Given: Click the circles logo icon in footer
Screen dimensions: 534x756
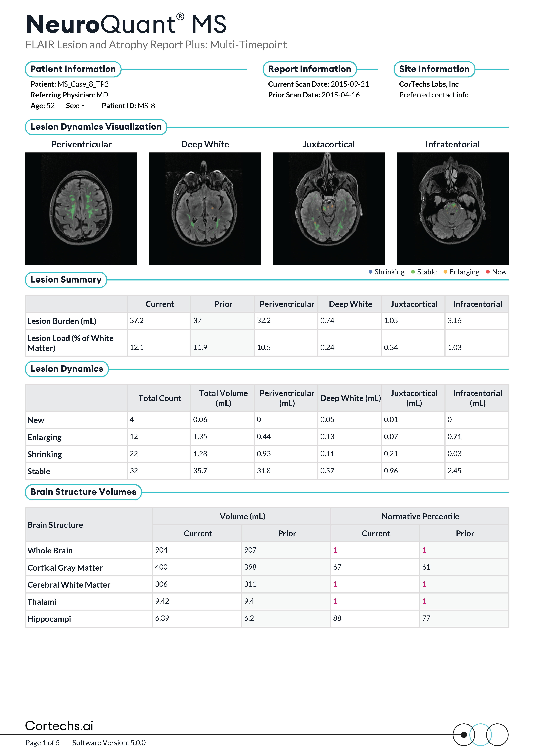Looking at the screenshot, I should point(480,735).
